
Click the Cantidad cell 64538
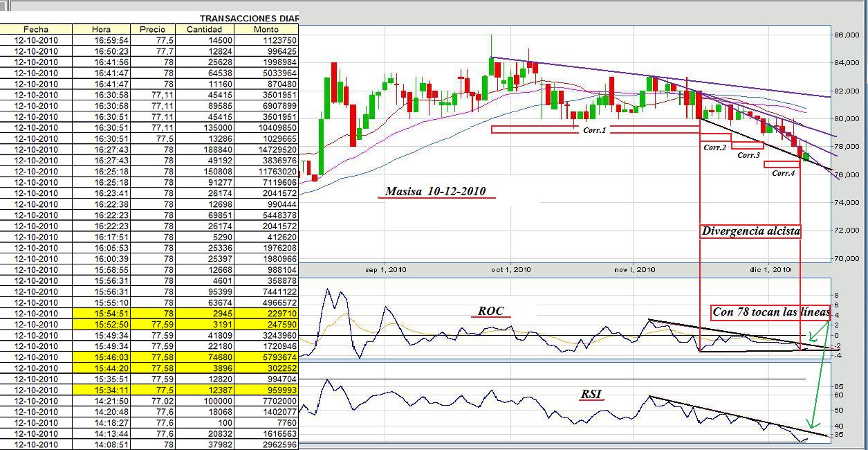click(205, 73)
